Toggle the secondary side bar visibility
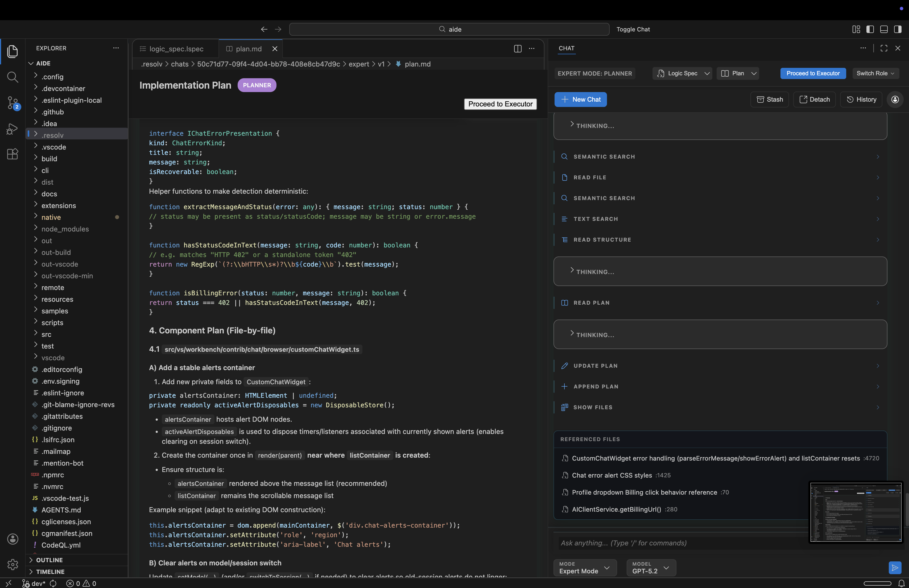 pos(897,29)
